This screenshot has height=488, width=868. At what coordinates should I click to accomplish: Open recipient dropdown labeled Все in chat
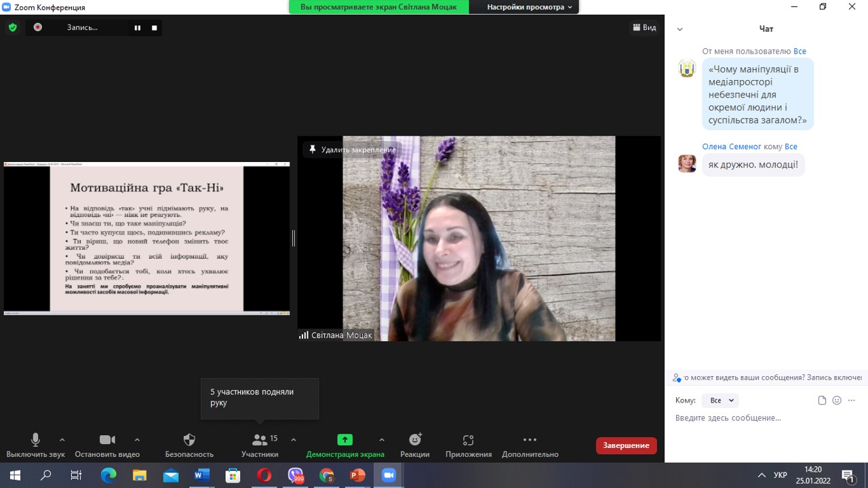719,401
